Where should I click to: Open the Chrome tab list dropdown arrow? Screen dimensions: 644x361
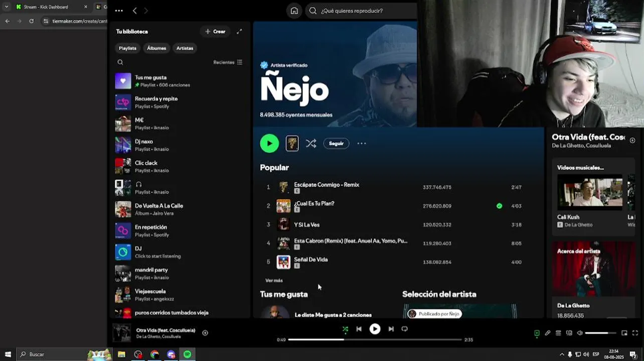tap(6, 7)
